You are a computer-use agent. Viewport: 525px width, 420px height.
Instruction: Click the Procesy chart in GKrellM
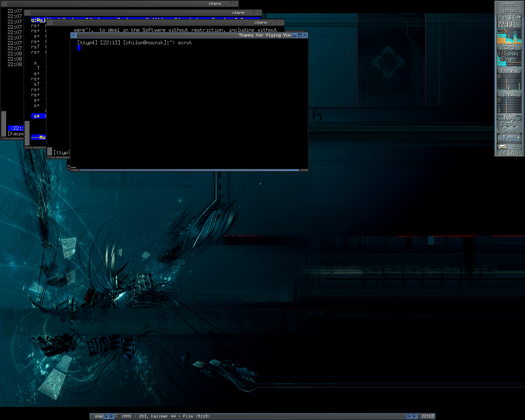pos(509,82)
